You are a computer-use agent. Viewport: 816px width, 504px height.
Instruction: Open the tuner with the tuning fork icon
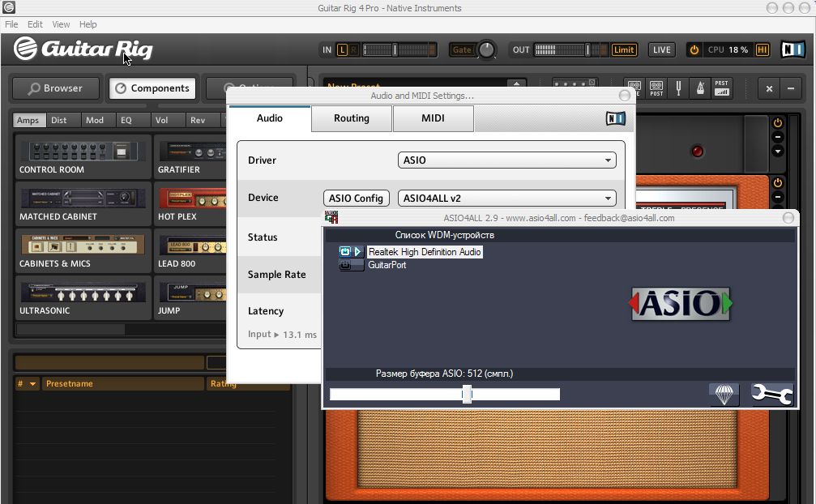click(678, 88)
